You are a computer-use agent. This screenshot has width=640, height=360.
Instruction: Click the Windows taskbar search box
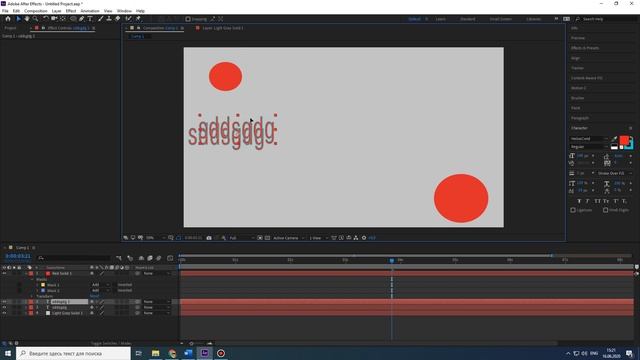[x=73, y=353]
